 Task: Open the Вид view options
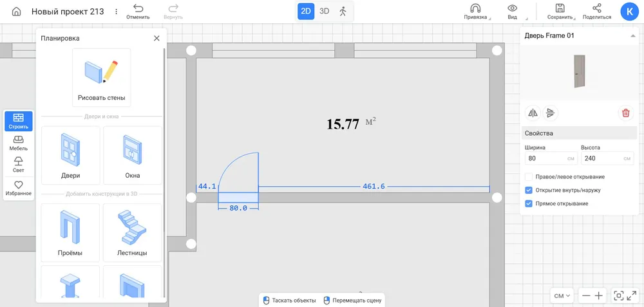coord(512,11)
